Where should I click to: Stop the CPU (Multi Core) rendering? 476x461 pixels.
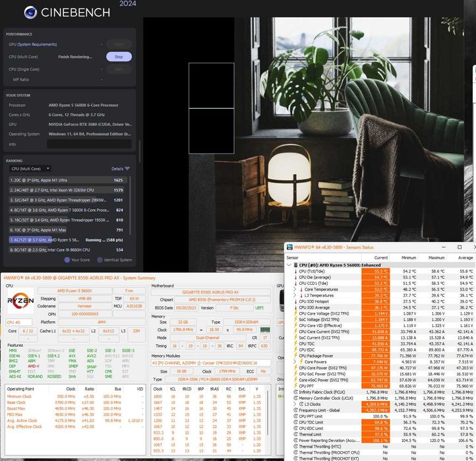pos(119,57)
